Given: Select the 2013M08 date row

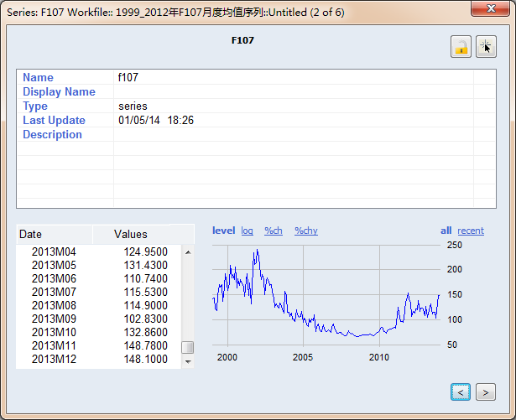Looking at the screenshot, I should [x=54, y=305].
